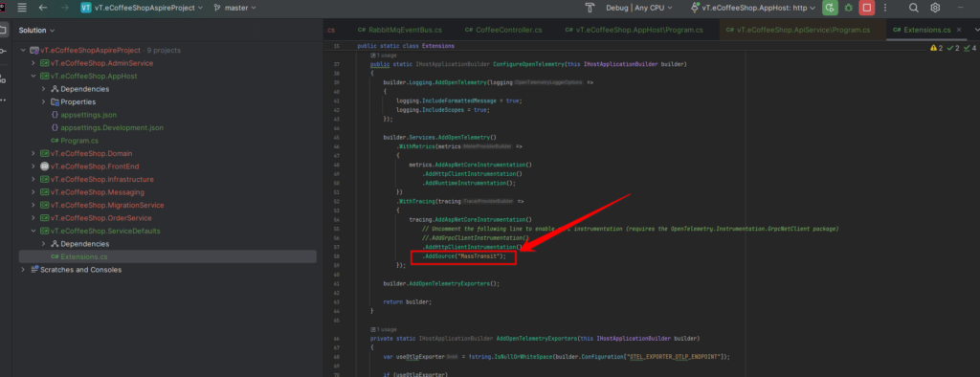
Task: Open the main hamburger menu
Action: [22, 8]
